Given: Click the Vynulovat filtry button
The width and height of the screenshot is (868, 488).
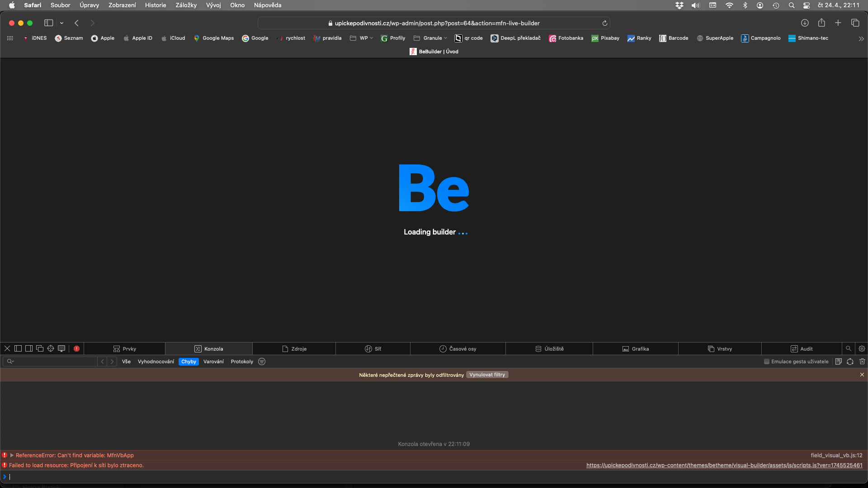Looking at the screenshot, I should point(487,375).
